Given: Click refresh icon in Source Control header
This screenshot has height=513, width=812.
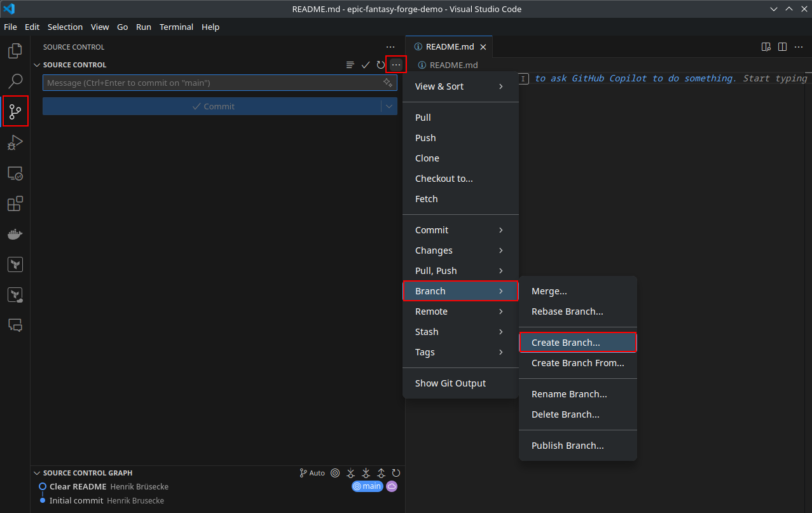Looking at the screenshot, I should [x=381, y=65].
